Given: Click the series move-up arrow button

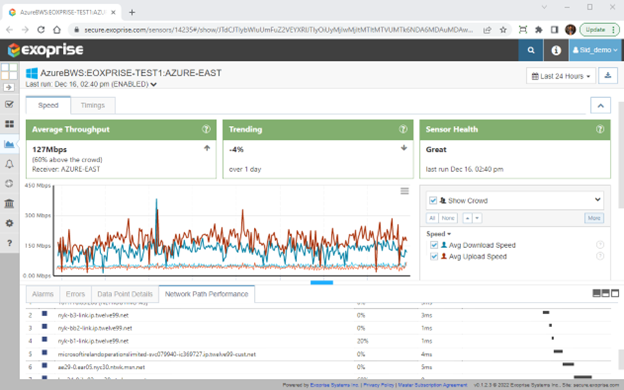Looking at the screenshot, I should [468, 218].
